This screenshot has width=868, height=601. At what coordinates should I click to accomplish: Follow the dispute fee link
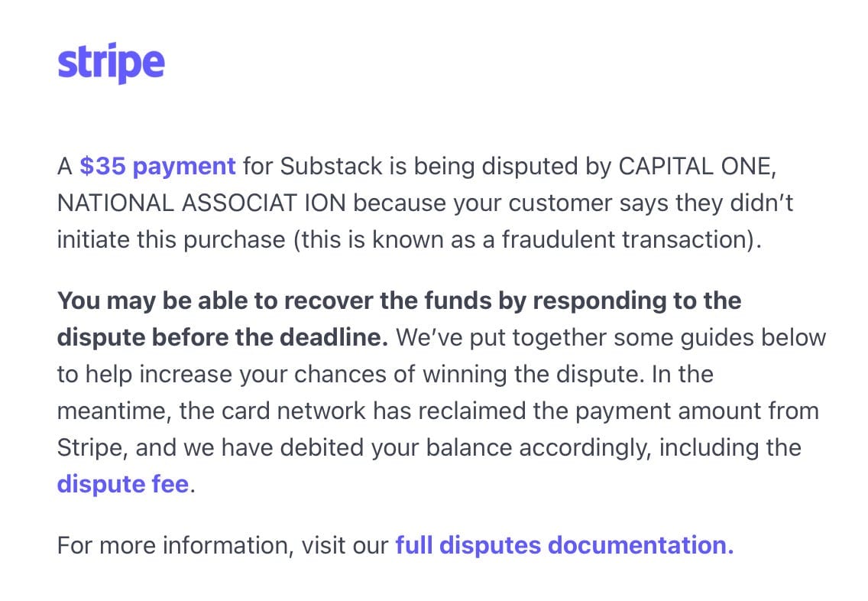[x=122, y=484]
